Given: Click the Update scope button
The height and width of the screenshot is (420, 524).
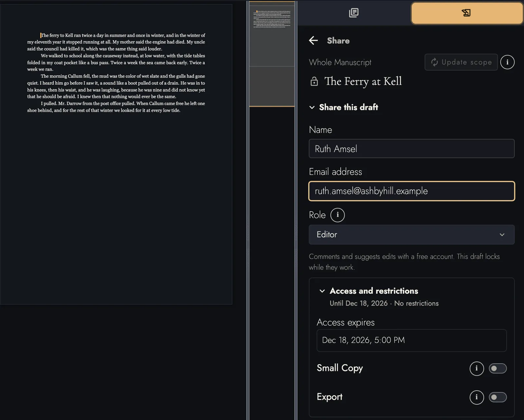Looking at the screenshot, I should pyautogui.click(x=461, y=62).
